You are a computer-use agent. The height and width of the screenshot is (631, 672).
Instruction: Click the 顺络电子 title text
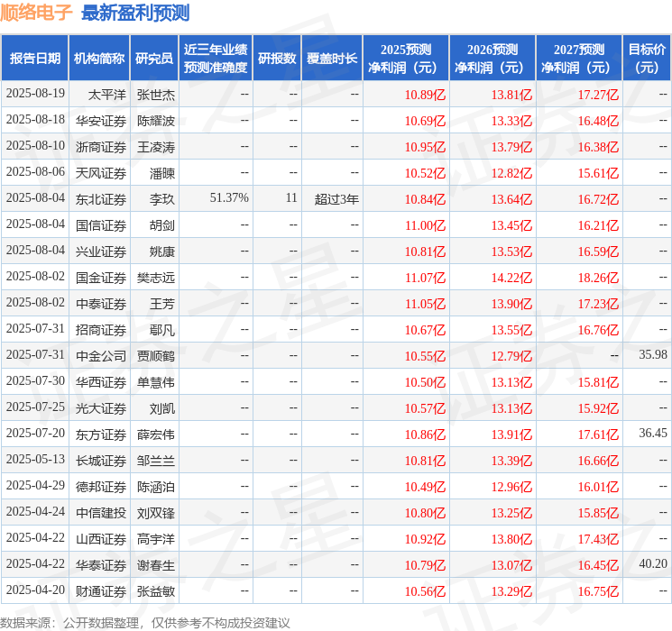(36, 13)
